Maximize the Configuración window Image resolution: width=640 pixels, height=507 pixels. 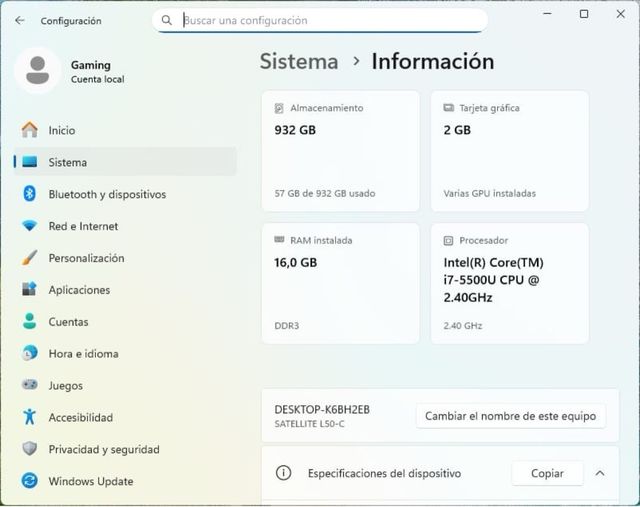tap(584, 14)
